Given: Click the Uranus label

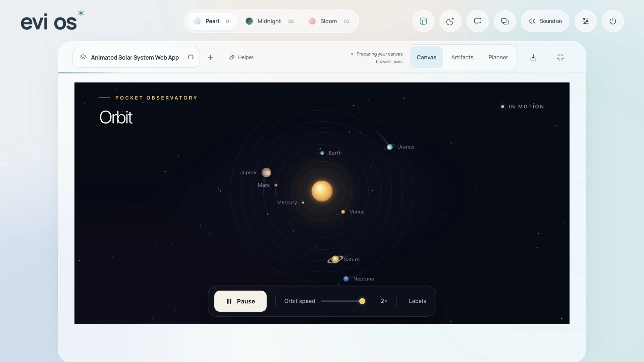Looking at the screenshot, I should point(406,147).
